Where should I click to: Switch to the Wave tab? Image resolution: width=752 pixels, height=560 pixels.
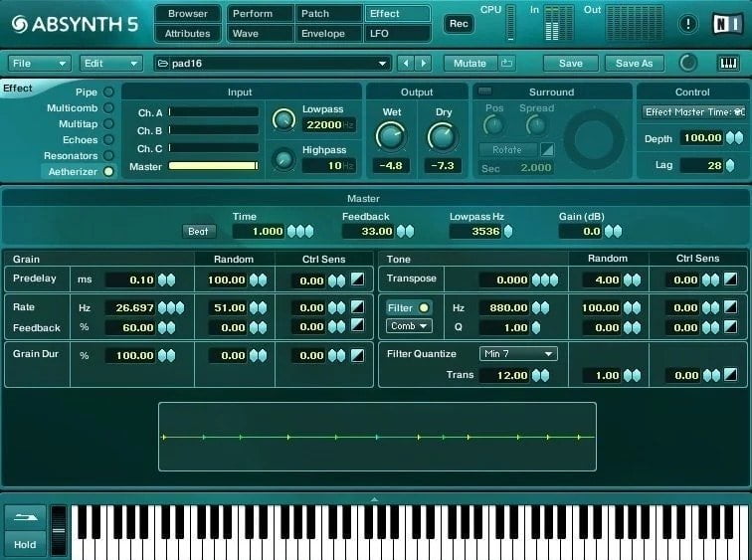coord(261,34)
